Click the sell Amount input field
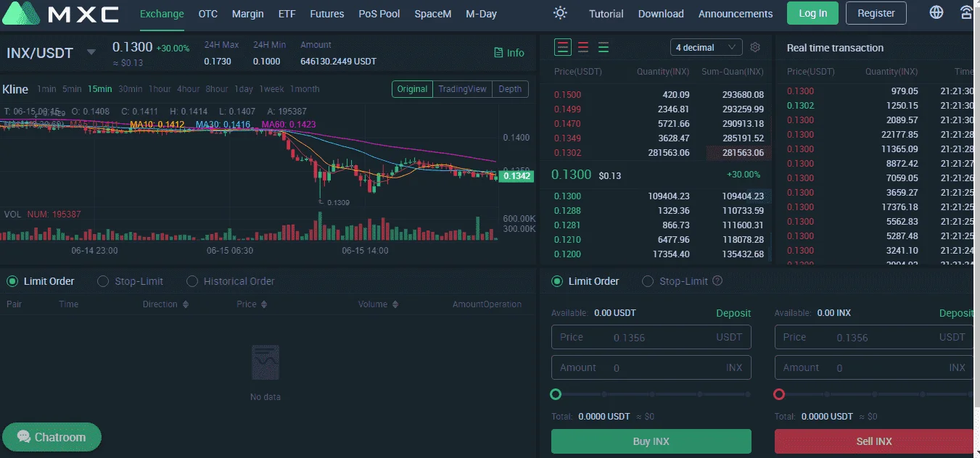Viewport: 980px width, 458px height. pyautogui.click(x=874, y=367)
